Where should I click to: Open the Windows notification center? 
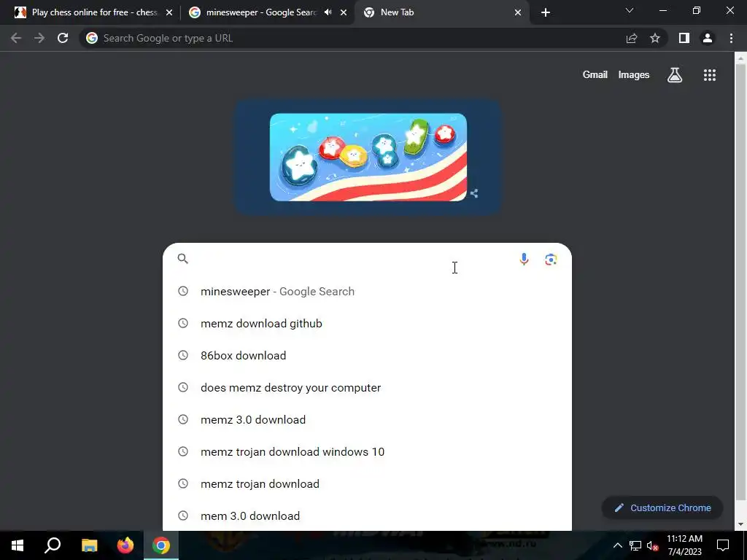(723, 545)
